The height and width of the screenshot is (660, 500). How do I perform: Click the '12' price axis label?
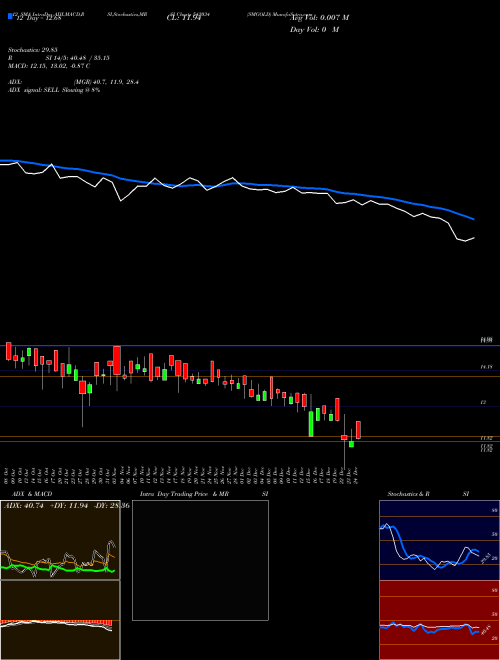(484, 403)
